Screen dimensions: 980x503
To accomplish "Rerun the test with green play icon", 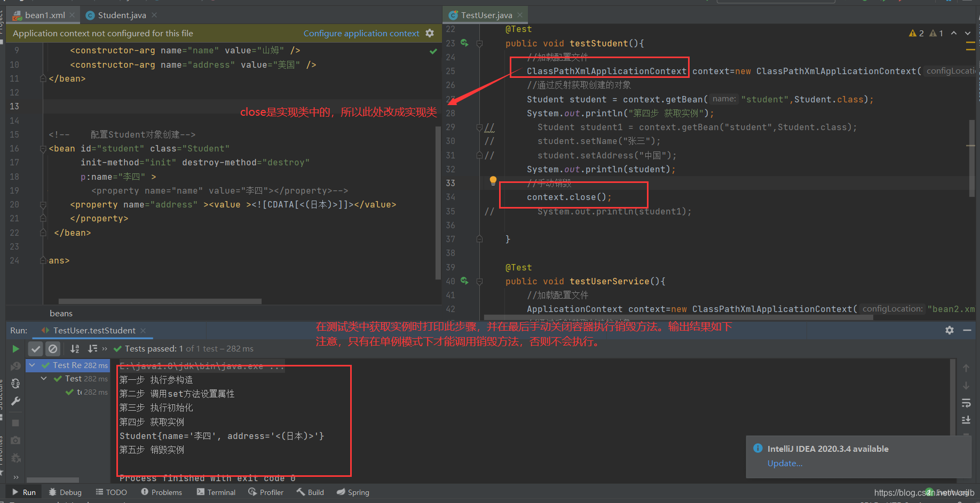I will [x=15, y=349].
